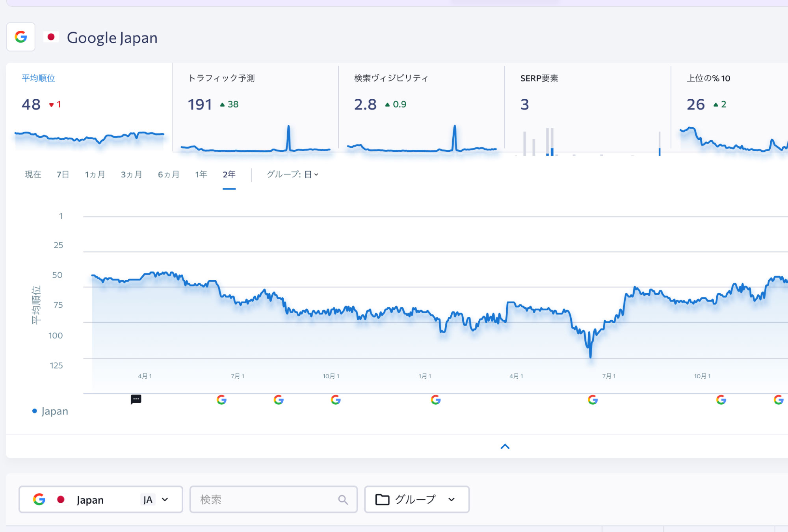Open the グループ: 日 grouping dropdown

[x=292, y=174]
